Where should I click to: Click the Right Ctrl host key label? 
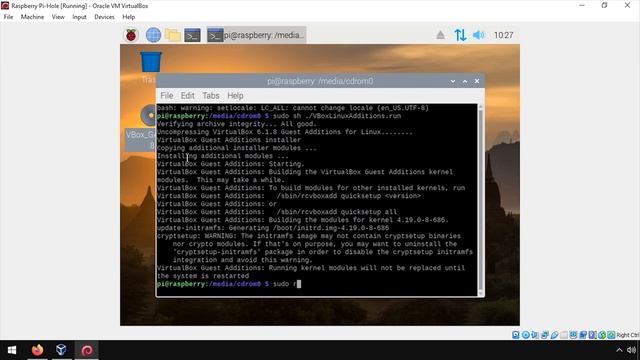[x=628, y=335]
